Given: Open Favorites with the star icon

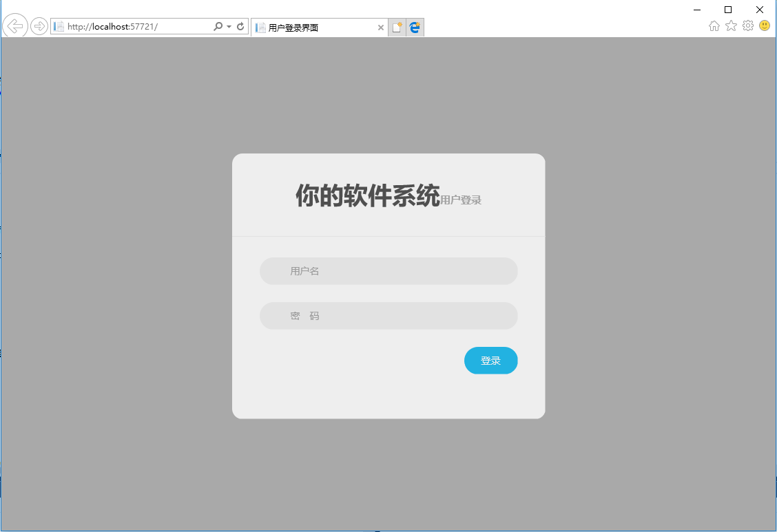Looking at the screenshot, I should pyautogui.click(x=731, y=26).
